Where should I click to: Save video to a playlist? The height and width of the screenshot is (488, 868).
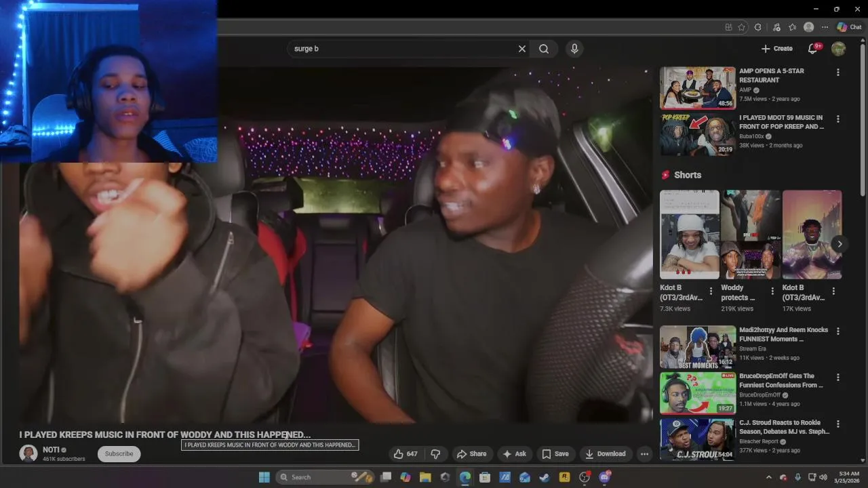[x=555, y=454]
